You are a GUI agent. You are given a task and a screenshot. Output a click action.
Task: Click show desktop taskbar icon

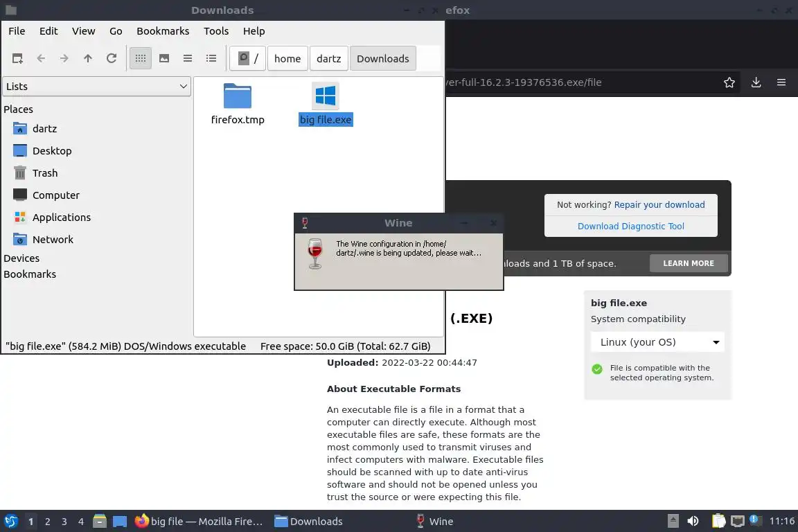(120, 522)
